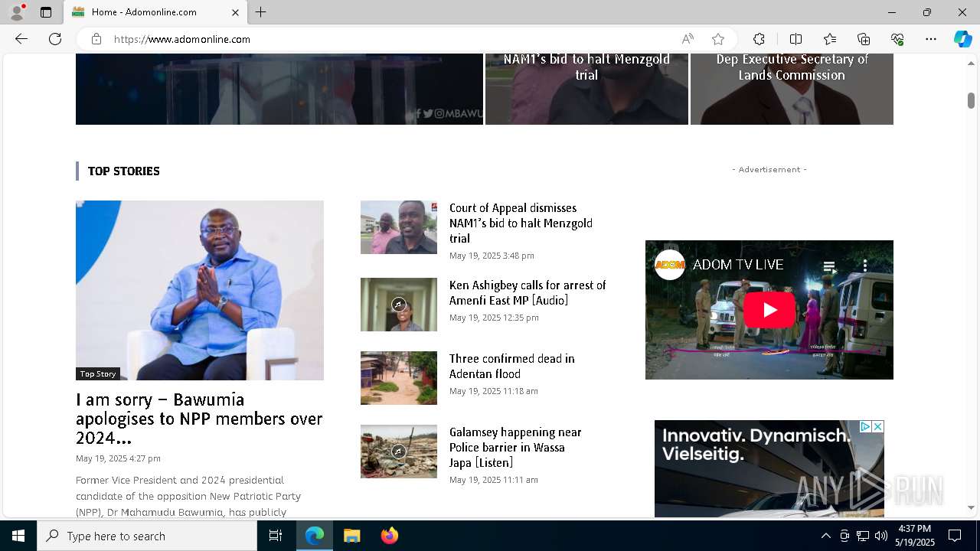
Task: Play the ADOM TV LIVE video
Action: (x=769, y=310)
